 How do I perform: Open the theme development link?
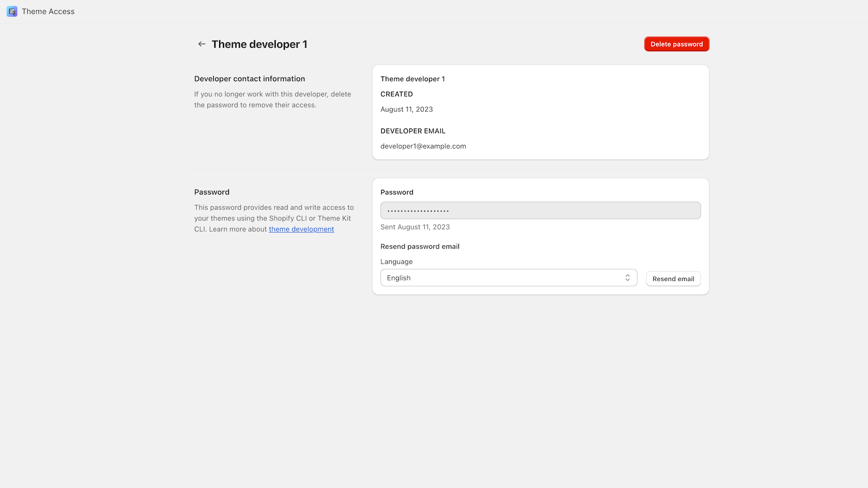coord(301,229)
